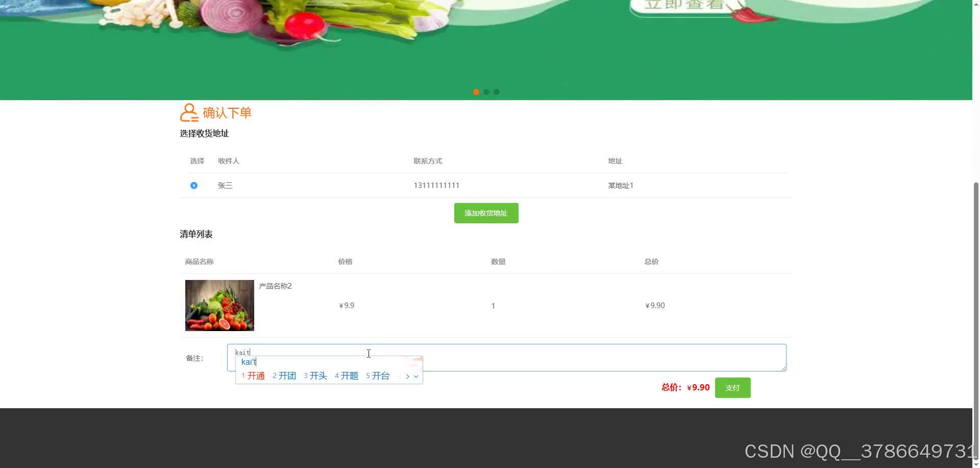Select the first carousel indicator dot
Image resolution: width=980 pixels, height=468 pixels.
click(476, 92)
